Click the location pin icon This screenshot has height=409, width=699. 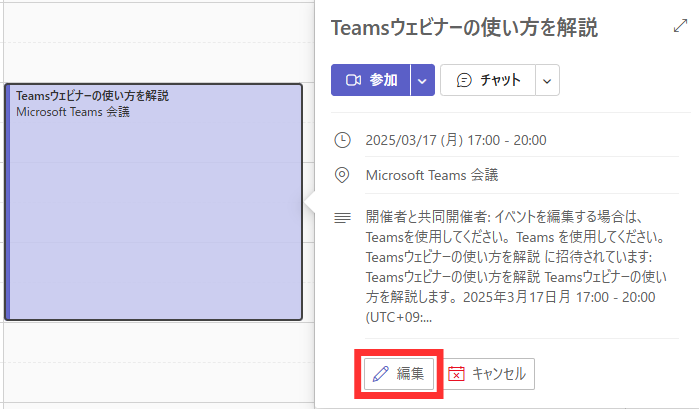[342, 175]
